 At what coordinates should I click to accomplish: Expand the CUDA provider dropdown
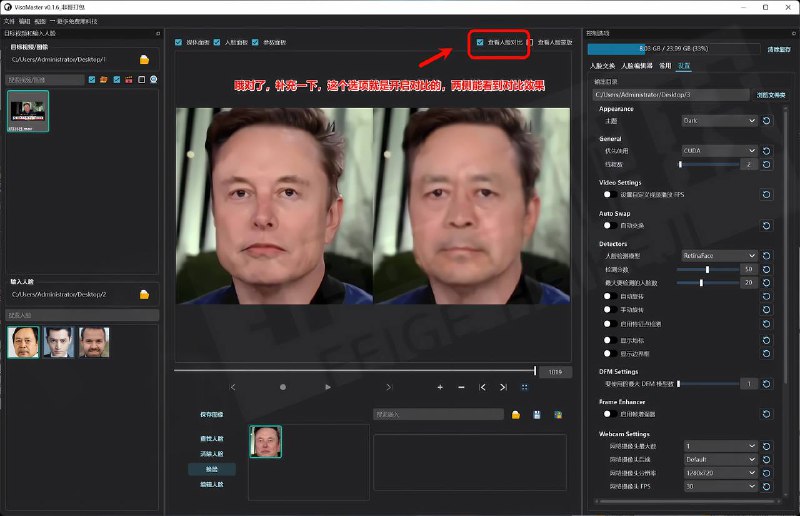[720, 150]
